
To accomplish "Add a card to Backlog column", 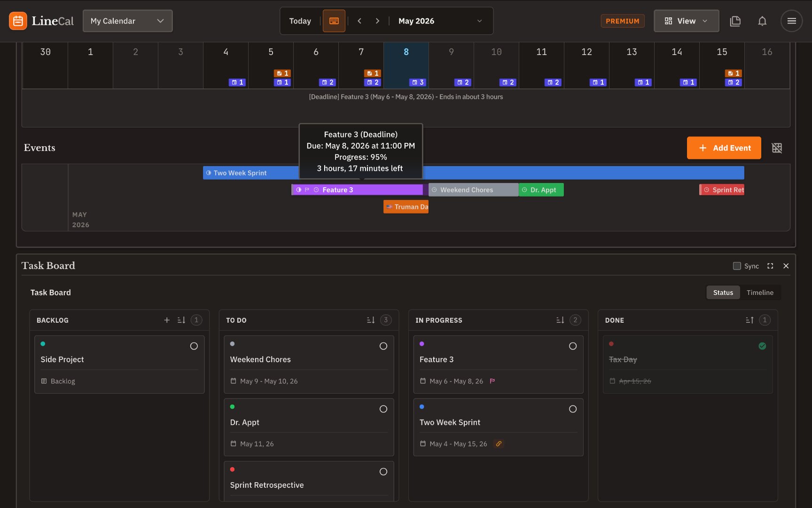I will pyautogui.click(x=167, y=320).
